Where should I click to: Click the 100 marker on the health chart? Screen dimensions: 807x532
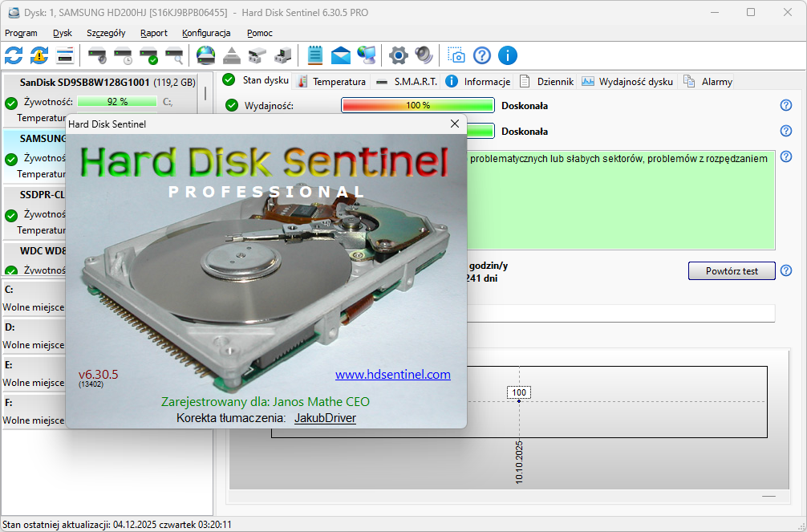click(519, 392)
